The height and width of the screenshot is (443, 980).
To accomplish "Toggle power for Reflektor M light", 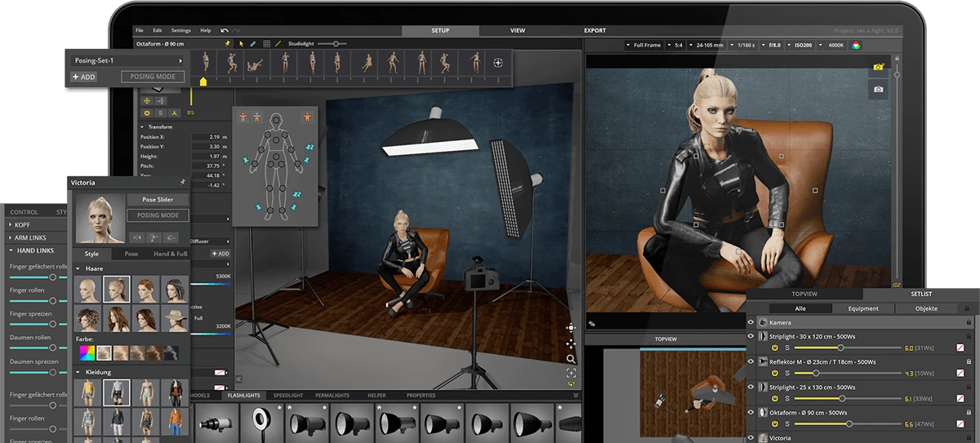I will [x=774, y=374].
